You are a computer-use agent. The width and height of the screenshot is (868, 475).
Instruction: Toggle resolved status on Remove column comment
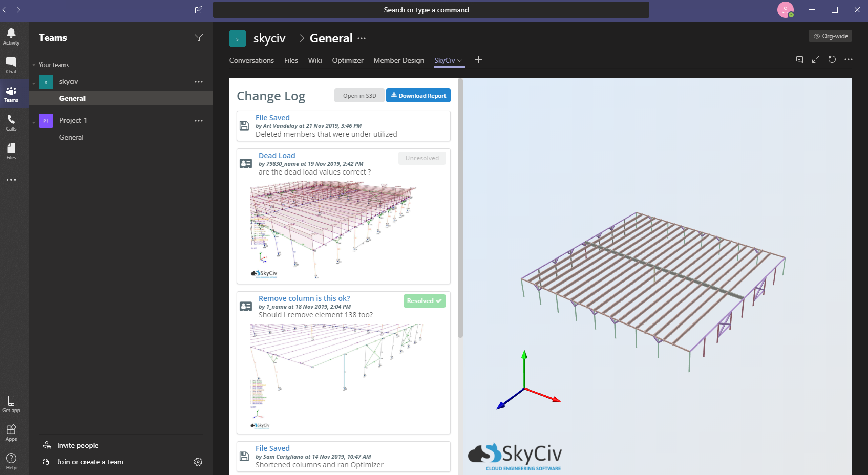pyautogui.click(x=424, y=301)
